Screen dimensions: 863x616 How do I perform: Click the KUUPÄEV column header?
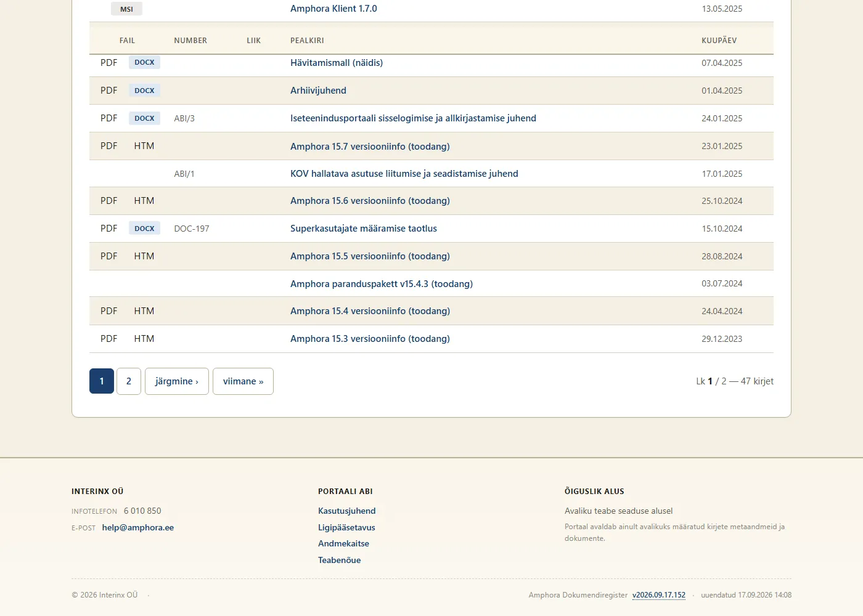click(719, 41)
